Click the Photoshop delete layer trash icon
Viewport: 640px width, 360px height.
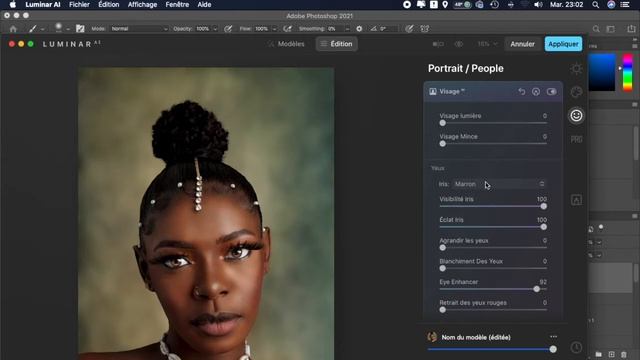624,354
